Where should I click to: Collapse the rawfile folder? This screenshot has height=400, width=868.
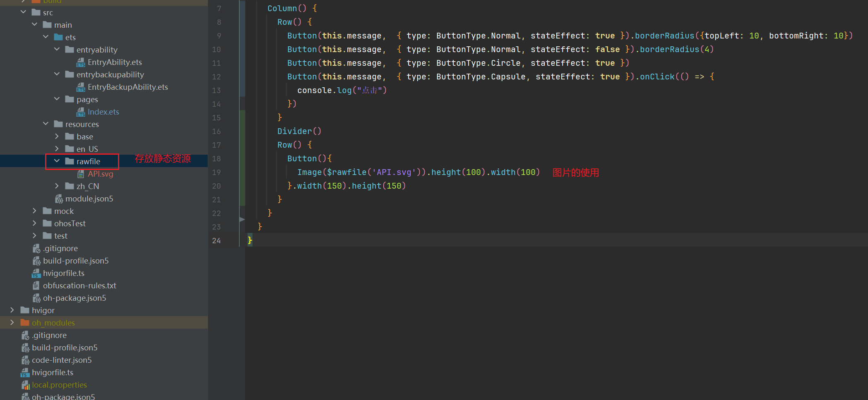pyautogui.click(x=57, y=161)
